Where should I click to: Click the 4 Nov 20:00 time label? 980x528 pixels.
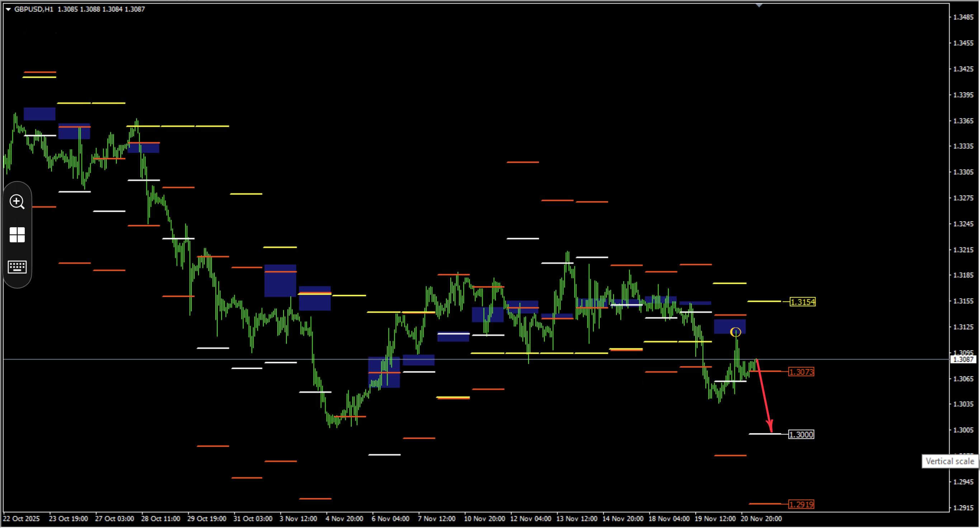click(344, 518)
